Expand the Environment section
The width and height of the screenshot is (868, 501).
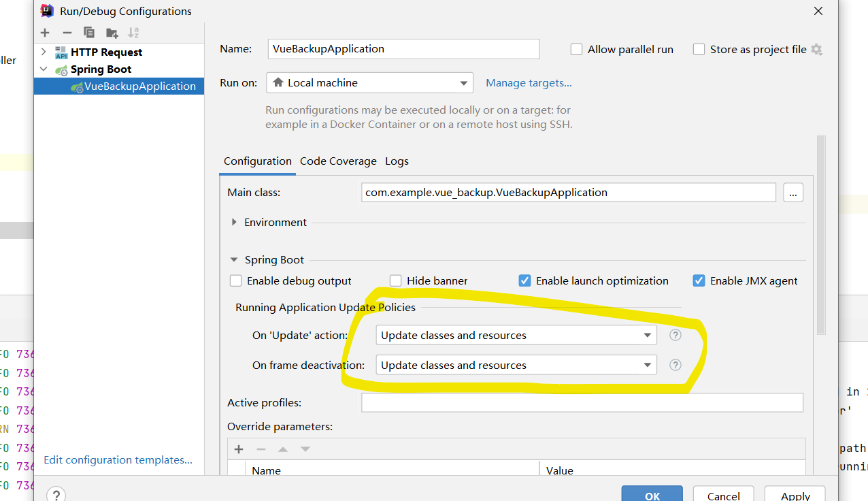[234, 222]
